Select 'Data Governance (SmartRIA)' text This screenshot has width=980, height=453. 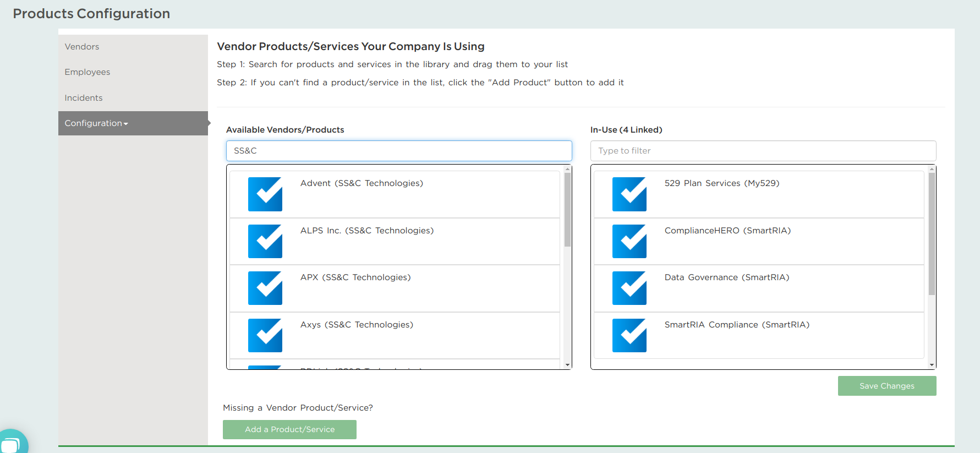[727, 277]
